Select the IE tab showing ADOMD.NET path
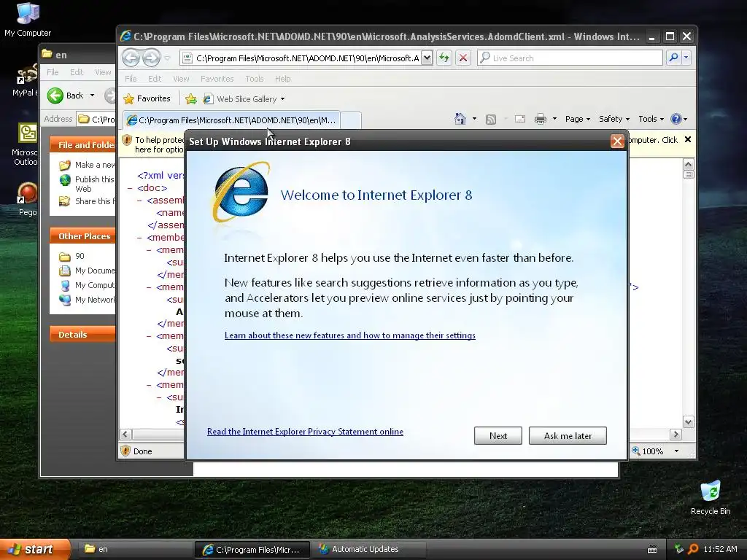Viewport: 747px width, 560px height. click(231, 120)
